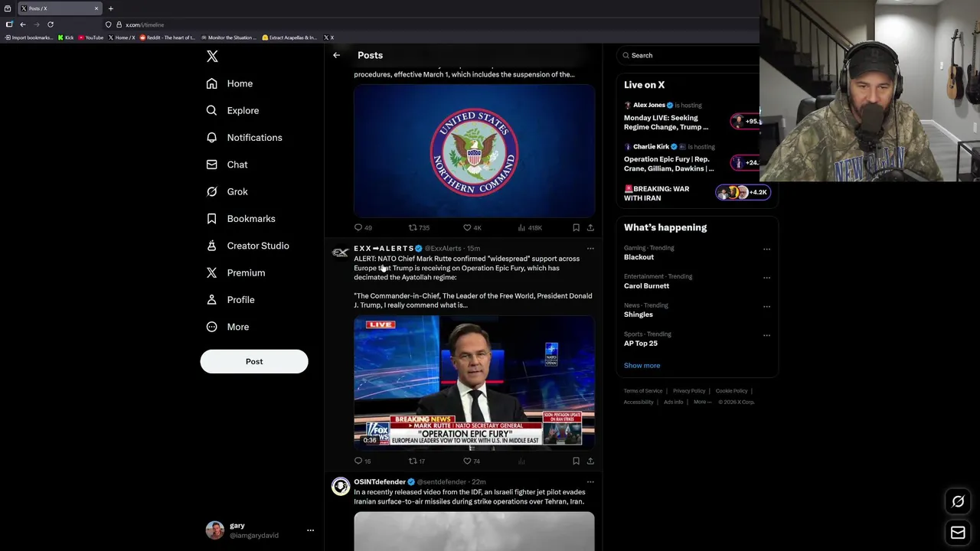This screenshot has width=980, height=551.
Task: Repost the Northern Command post with 735 reposts
Action: click(x=419, y=227)
